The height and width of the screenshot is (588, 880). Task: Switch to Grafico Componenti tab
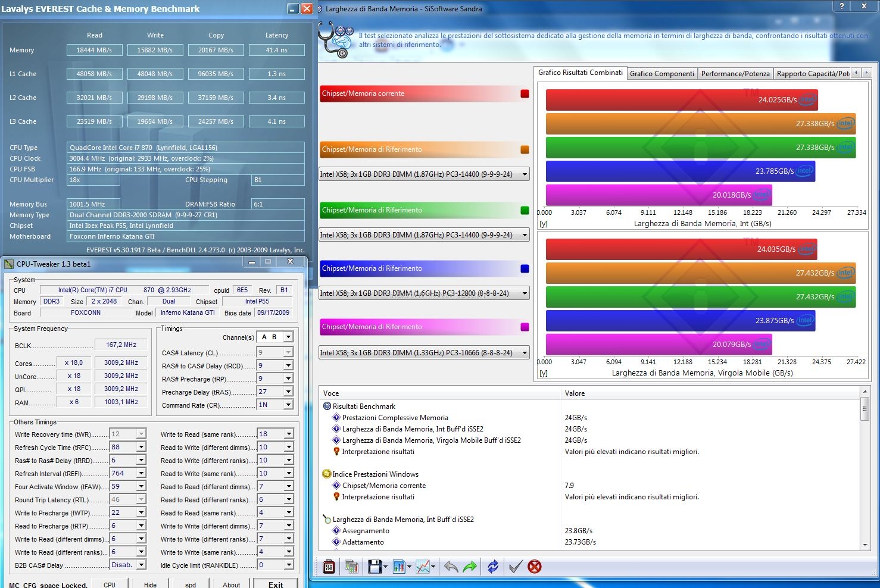coord(661,74)
